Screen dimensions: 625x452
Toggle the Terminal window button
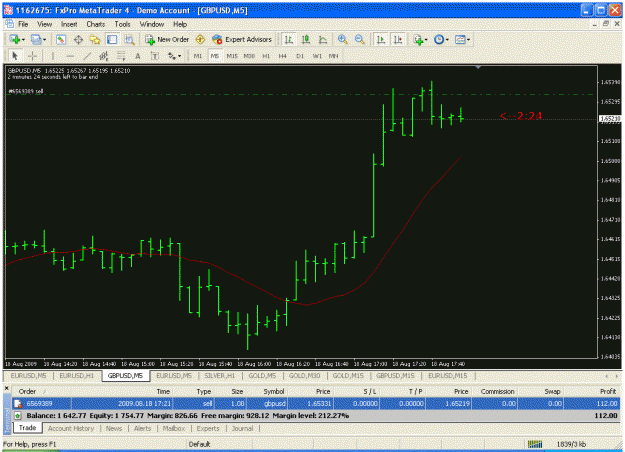pyautogui.click(x=112, y=39)
